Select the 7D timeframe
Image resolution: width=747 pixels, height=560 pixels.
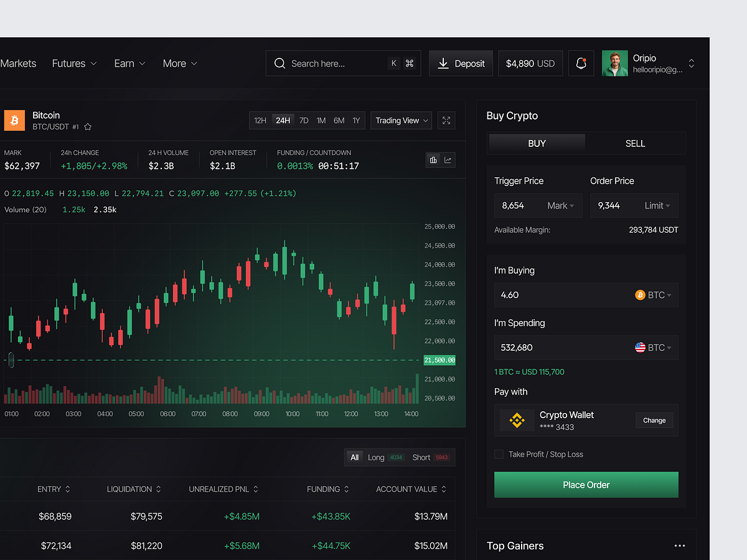[304, 121]
